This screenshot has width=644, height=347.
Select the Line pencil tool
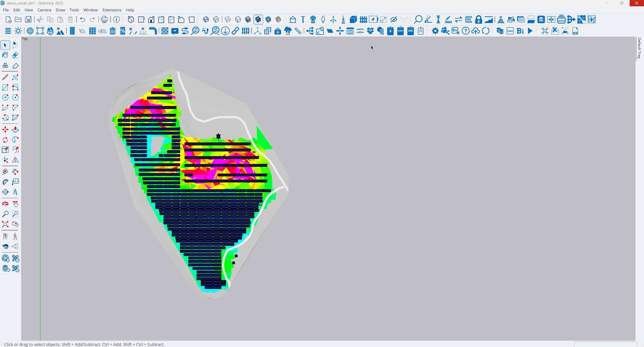5,77
